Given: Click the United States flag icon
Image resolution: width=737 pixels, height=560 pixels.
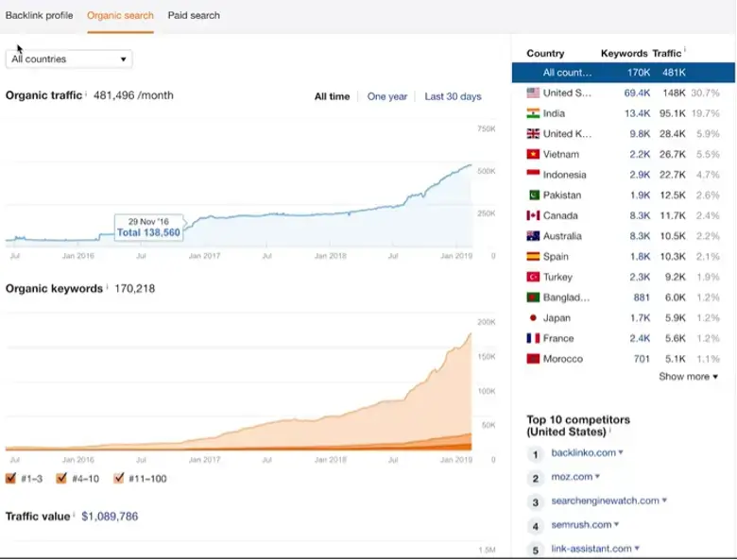Looking at the screenshot, I should [533, 93].
